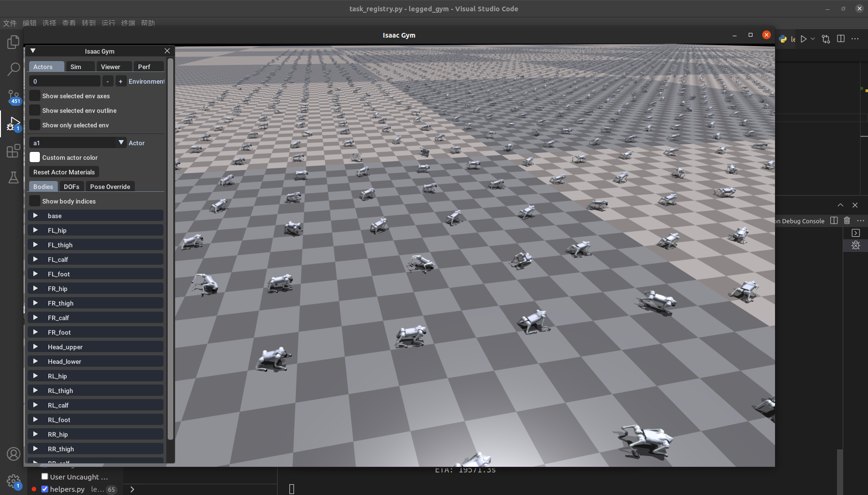
Task: Switch to the Viewer tab
Action: 110,67
